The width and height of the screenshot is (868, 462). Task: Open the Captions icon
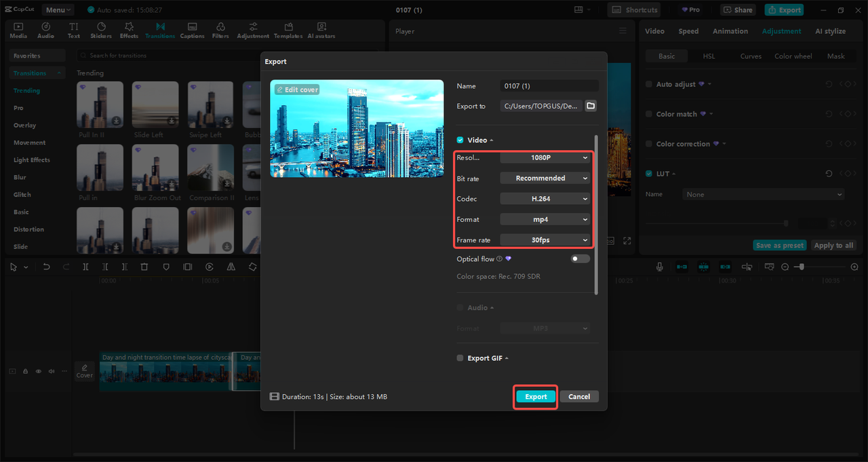pyautogui.click(x=192, y=30)
